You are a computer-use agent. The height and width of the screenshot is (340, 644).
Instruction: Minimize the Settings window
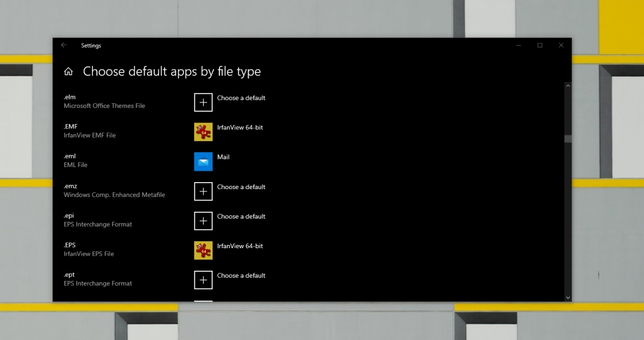coord(519,45)
